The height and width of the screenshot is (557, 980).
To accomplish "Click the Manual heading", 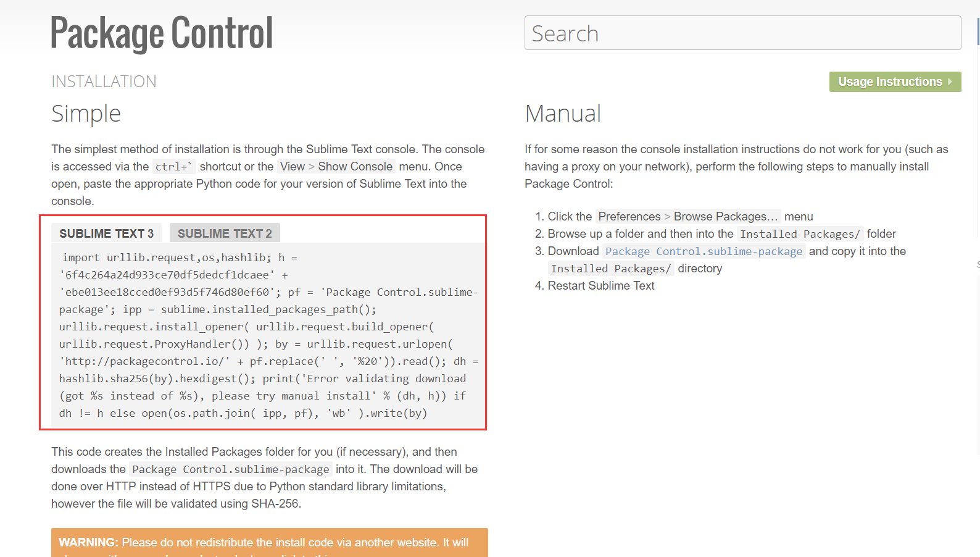I will pos(562,114).
